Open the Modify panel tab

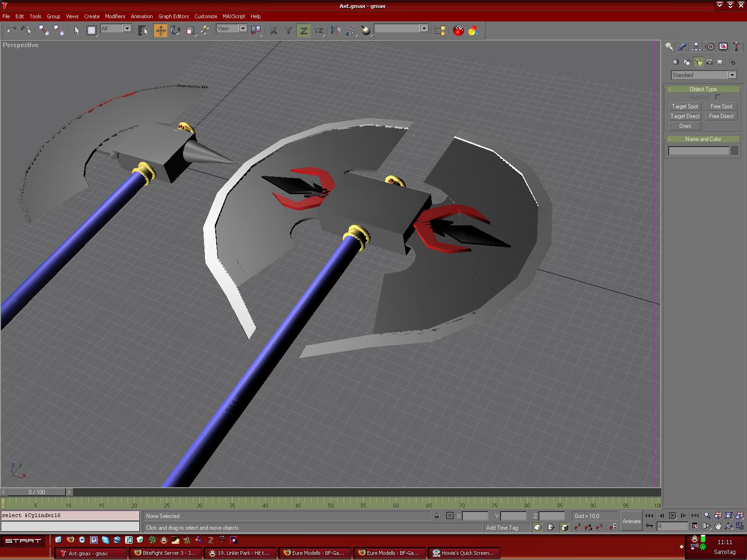point(683,47)
